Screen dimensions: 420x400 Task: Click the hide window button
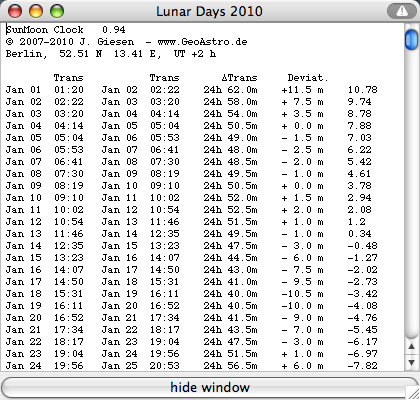point(210,387)
